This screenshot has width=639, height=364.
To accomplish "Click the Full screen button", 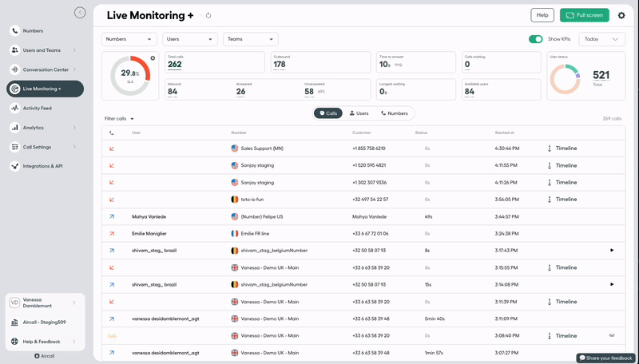I will 585,15.
